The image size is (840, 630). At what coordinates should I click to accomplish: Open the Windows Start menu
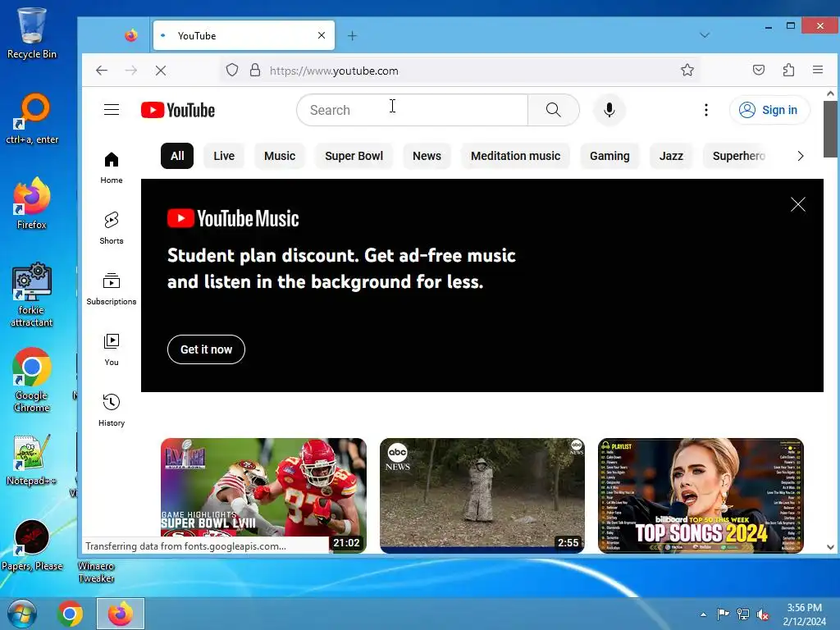22,614
